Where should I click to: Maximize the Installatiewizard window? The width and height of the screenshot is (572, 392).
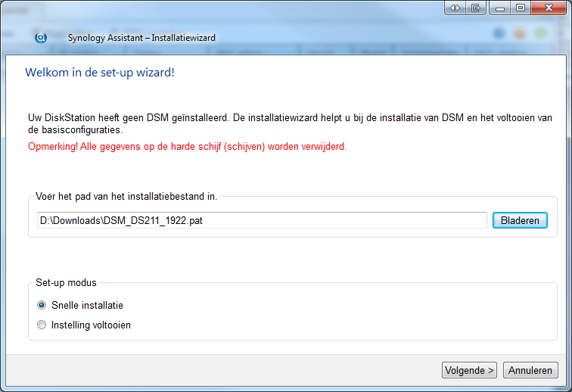pos(521,8)
